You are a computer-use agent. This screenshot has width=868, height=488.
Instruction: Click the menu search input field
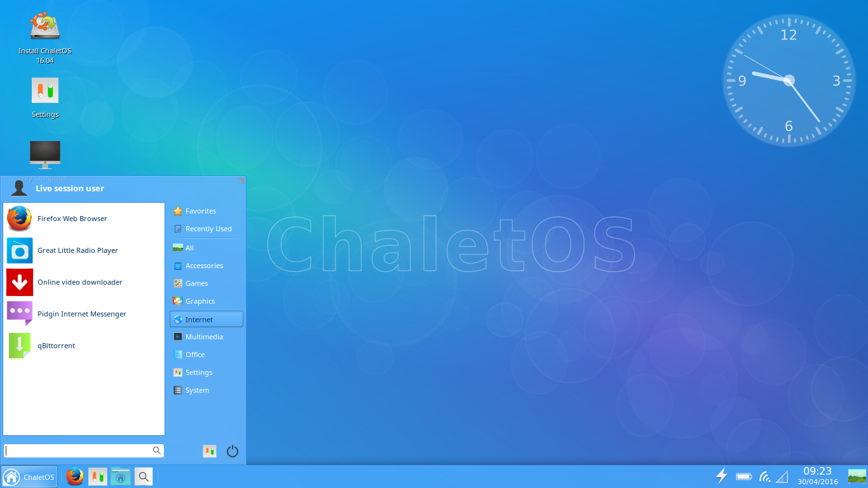(83, 451)
